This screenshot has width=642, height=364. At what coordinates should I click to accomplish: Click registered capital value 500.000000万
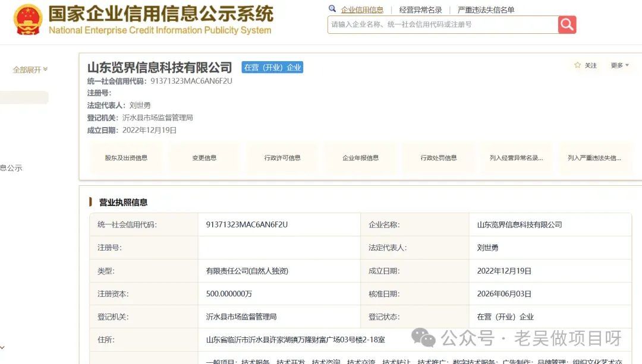coord(229,294)
